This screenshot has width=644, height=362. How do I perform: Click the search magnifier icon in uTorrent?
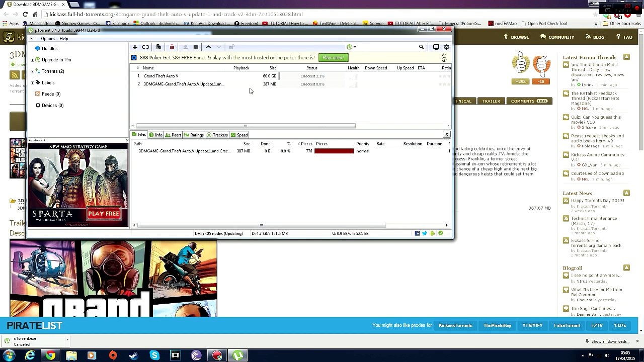[x=421, y=47]
